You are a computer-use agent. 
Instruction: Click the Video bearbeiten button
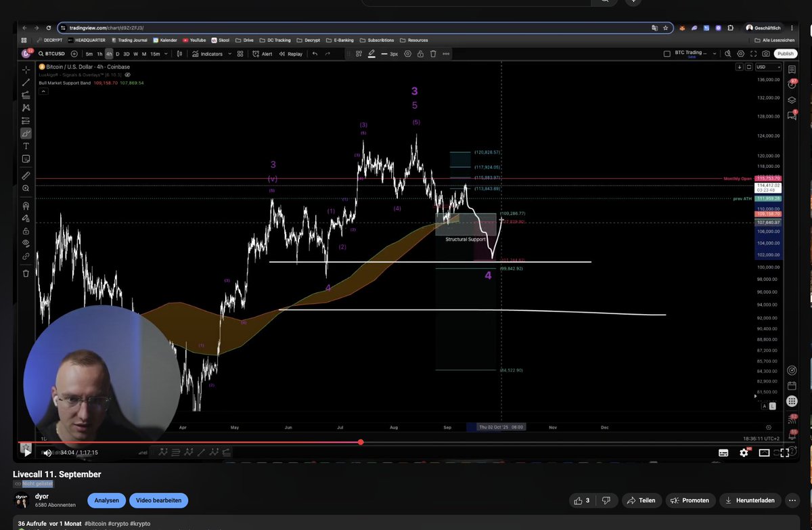tap(159, 500)
